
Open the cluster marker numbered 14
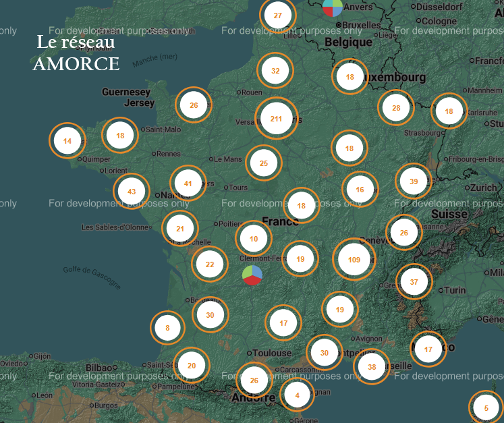[67, 141]
